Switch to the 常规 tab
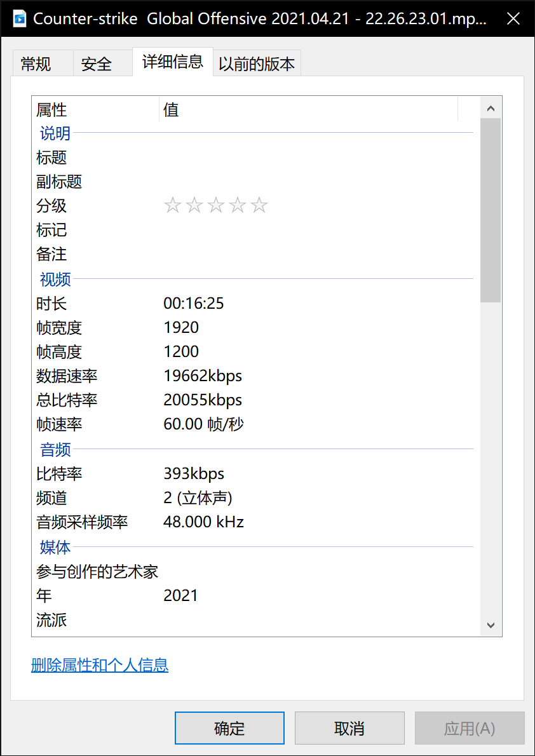This screenshot has height=756, width=535. (x=36, y=64)
